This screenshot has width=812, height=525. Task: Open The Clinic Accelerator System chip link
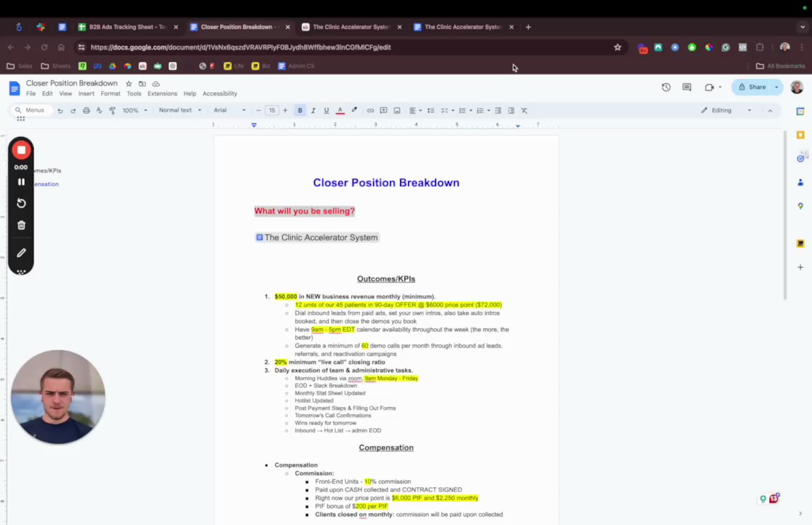[317, 238]
